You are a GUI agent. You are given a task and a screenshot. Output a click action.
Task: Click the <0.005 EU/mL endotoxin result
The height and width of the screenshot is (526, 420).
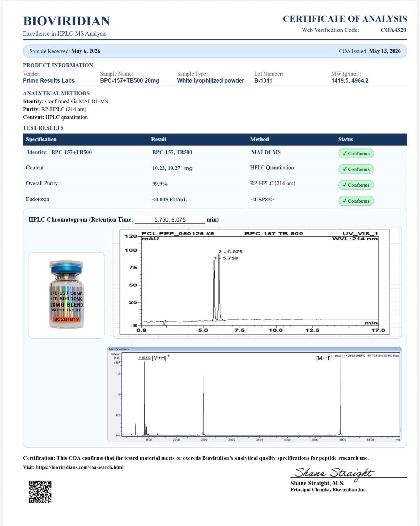(x=170, y=200)
